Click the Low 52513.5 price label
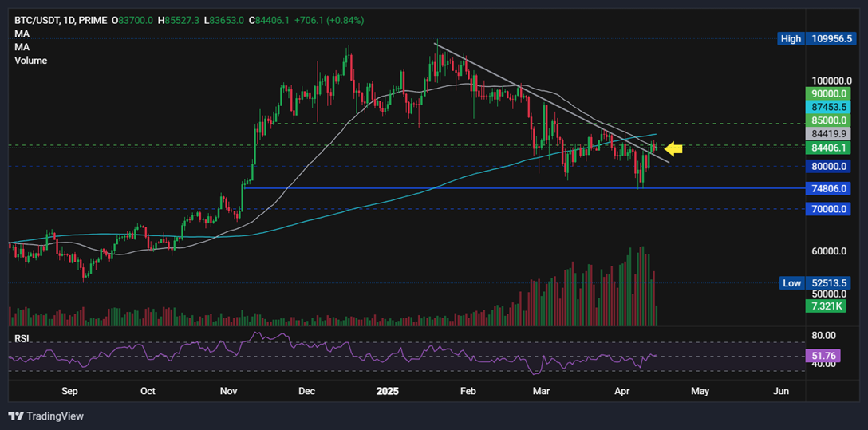868x430 pixels. (816, 282)
